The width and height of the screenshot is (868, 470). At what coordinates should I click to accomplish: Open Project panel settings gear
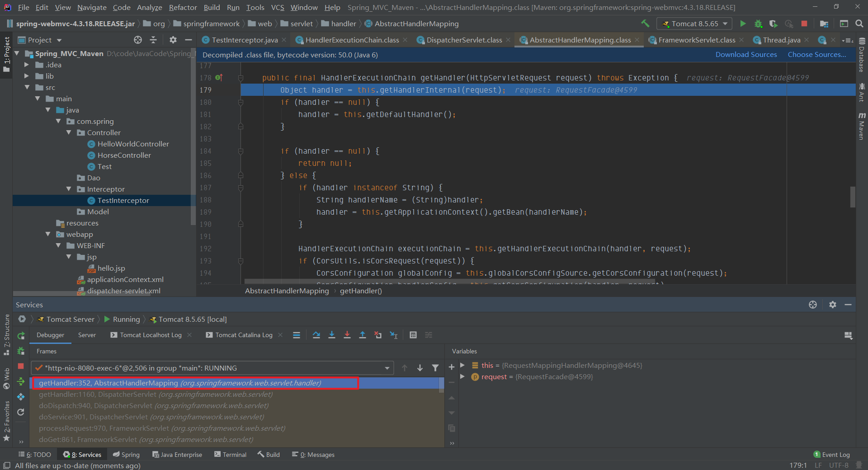(173, 40)
